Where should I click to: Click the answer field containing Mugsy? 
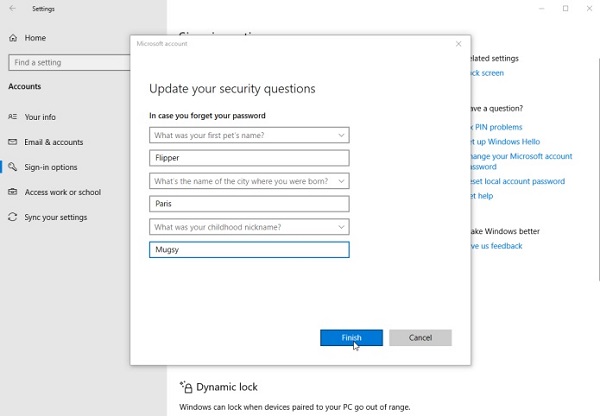249,250
